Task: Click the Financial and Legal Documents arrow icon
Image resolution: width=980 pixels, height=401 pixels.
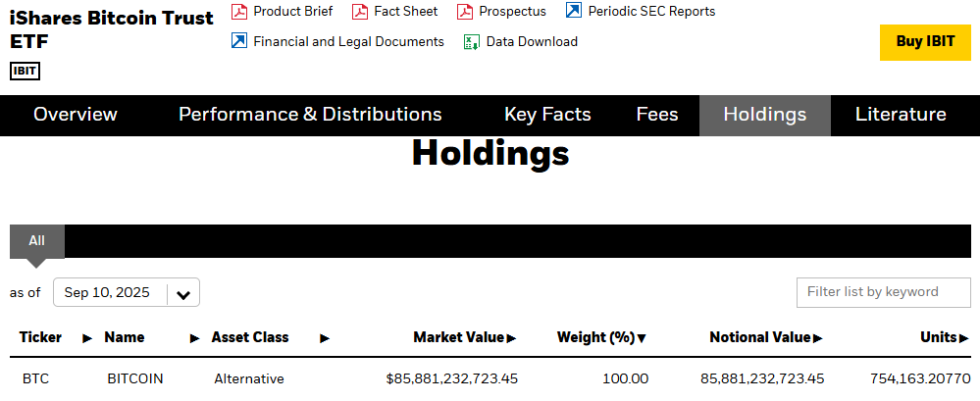Action: 238,41
